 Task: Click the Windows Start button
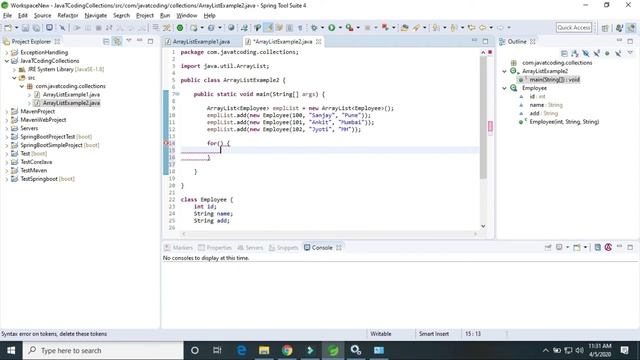tap(11, 350)
